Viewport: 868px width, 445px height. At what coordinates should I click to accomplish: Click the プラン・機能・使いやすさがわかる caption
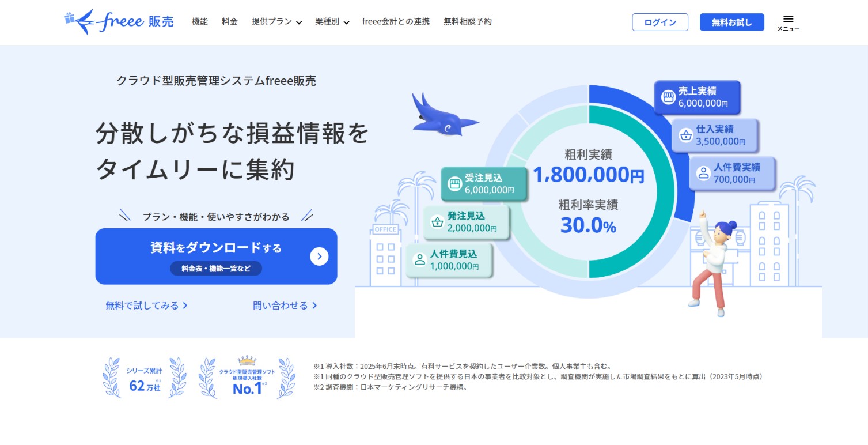(x=216, y=217)
